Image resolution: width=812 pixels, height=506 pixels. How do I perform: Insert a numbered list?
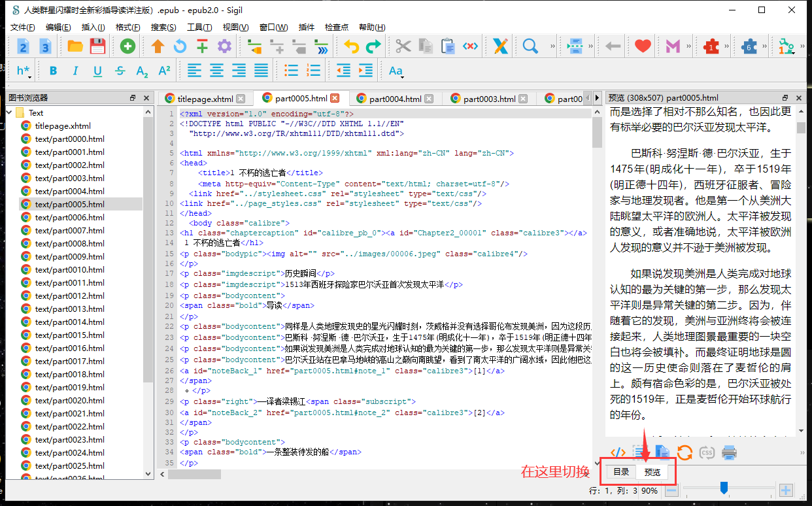314,71
